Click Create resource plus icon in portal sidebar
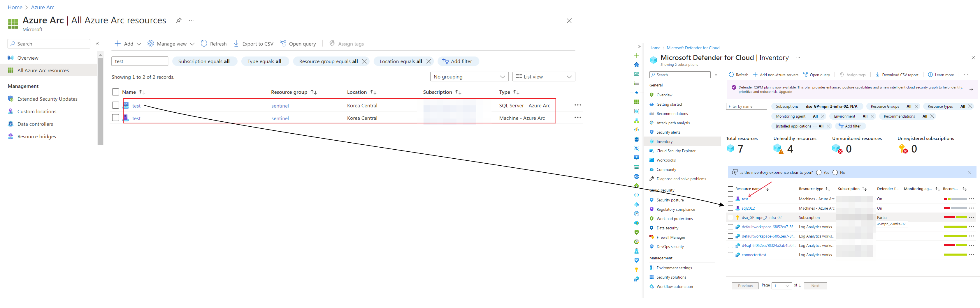Screen dimensions: 980x308 [x=636, y=55]
